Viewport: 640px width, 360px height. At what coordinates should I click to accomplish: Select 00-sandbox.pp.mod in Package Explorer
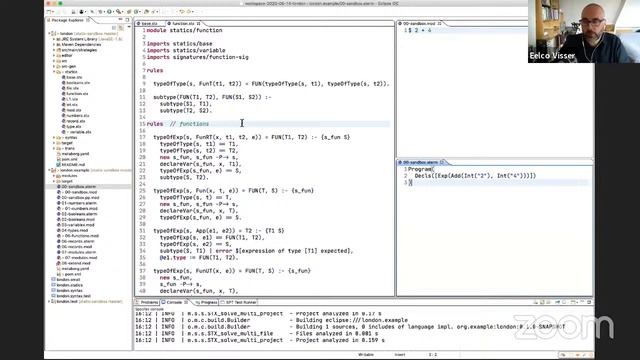pyautogui.click(x=78, y=198)
